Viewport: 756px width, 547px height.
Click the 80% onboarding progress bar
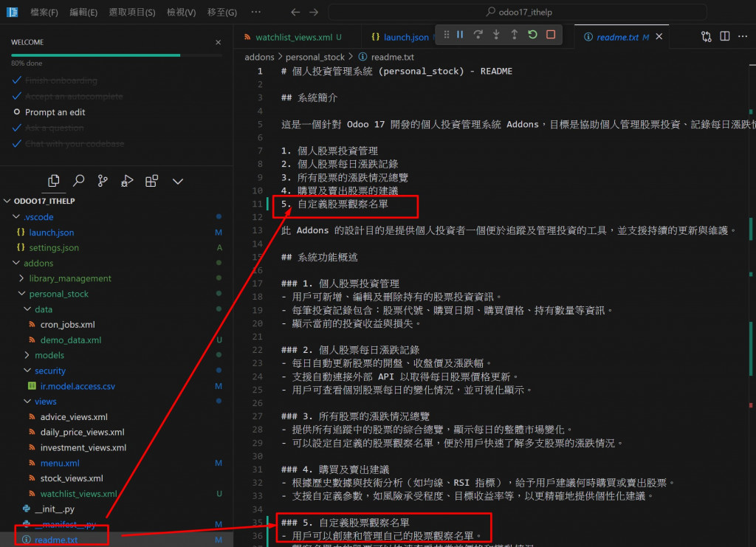click(116, 55)
